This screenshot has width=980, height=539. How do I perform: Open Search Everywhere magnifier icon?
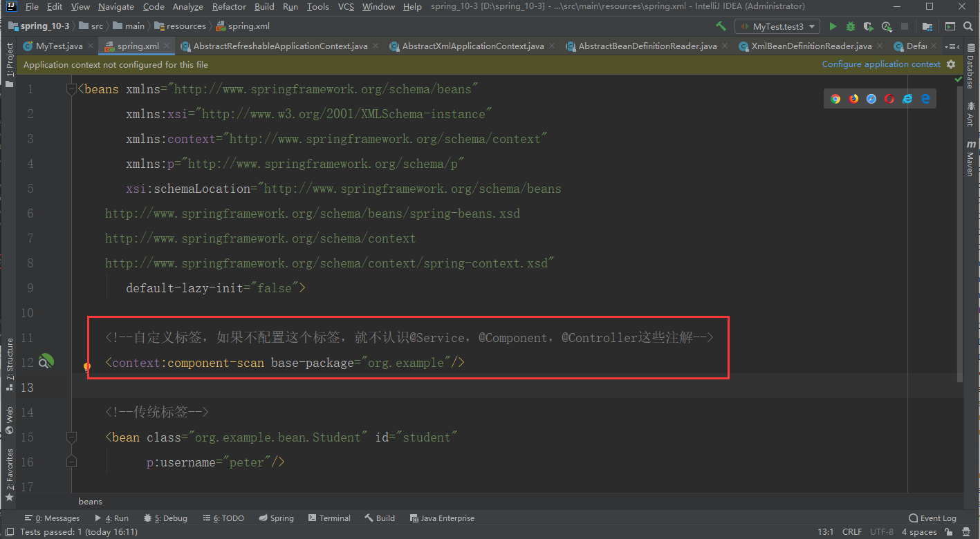[x=968, y=26]
